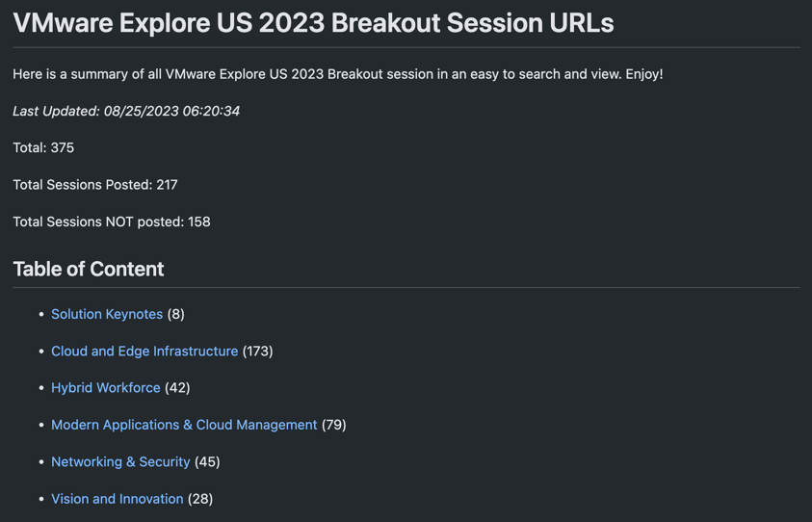The height and width of the screenshot is (522, 812).
Task: Click the VMware Explore US 2023 page title
Action: [x=313, y=23]
